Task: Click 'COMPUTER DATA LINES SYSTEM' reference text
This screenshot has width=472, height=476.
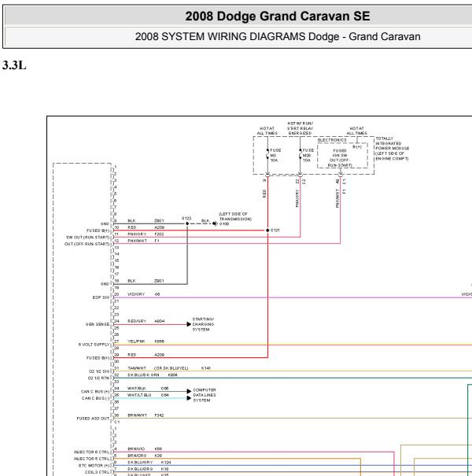Action: (x=205, y=395)
